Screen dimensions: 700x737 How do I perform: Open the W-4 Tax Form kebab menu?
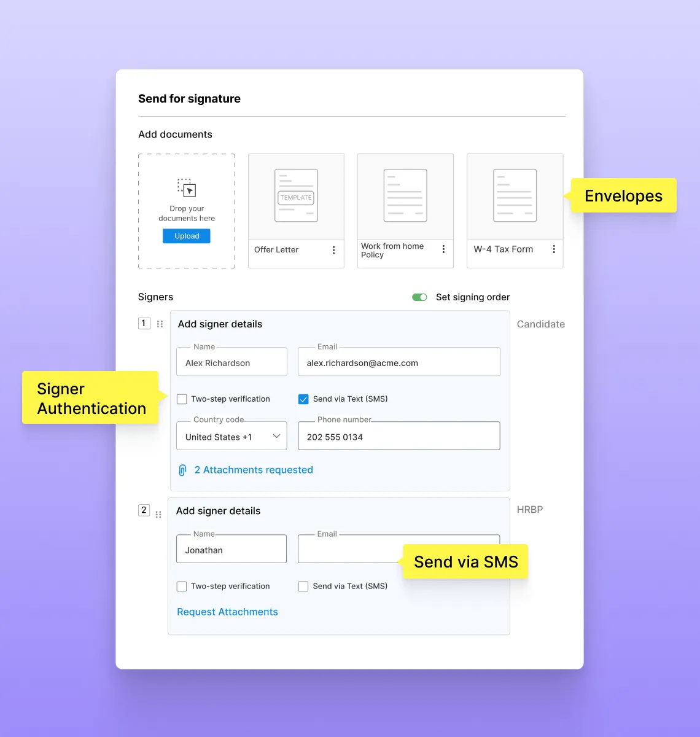tap(553, 249)
